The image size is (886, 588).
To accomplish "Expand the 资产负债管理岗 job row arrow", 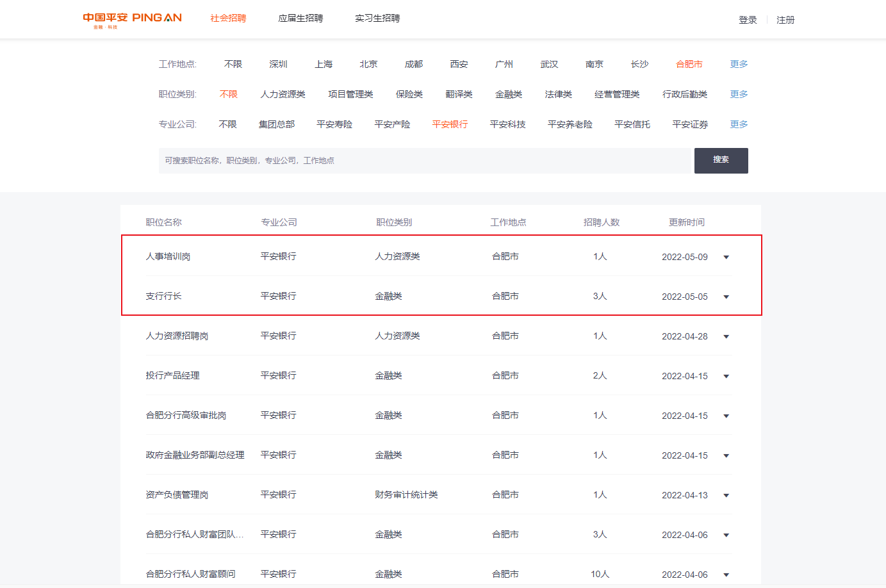I will [x=726, y=496].
